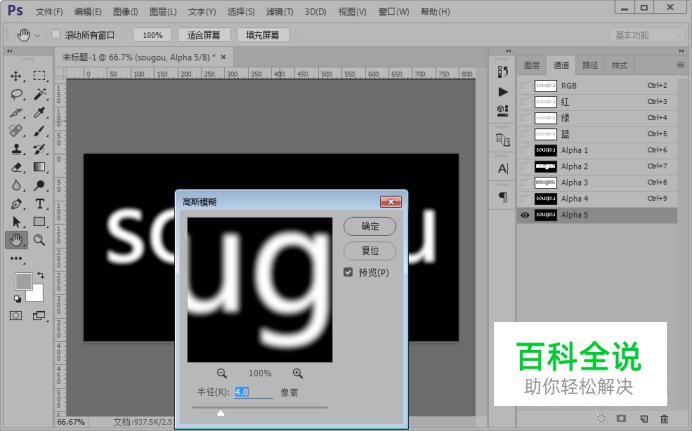Select the Rectangle shape tool

click(x=39, y=221)
